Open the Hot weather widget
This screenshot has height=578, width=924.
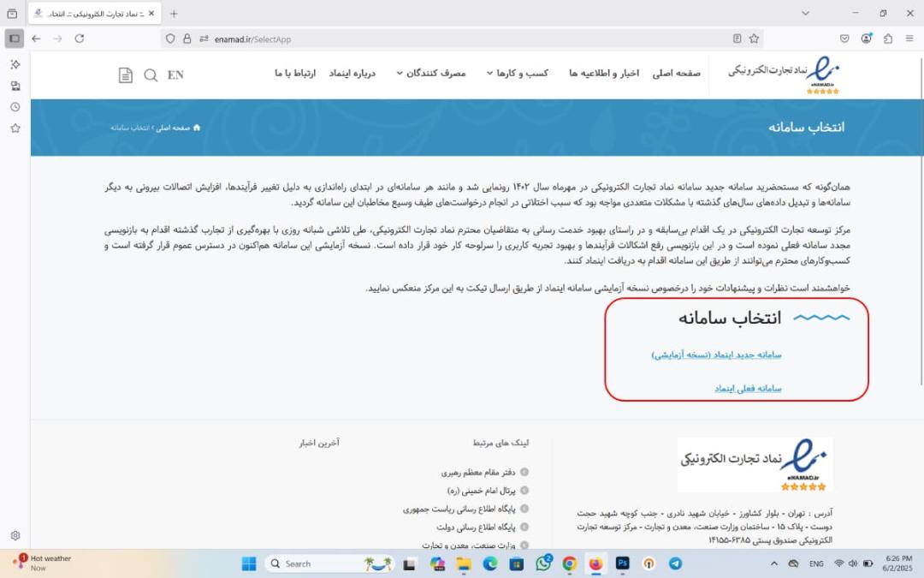[x=43, y=563]
